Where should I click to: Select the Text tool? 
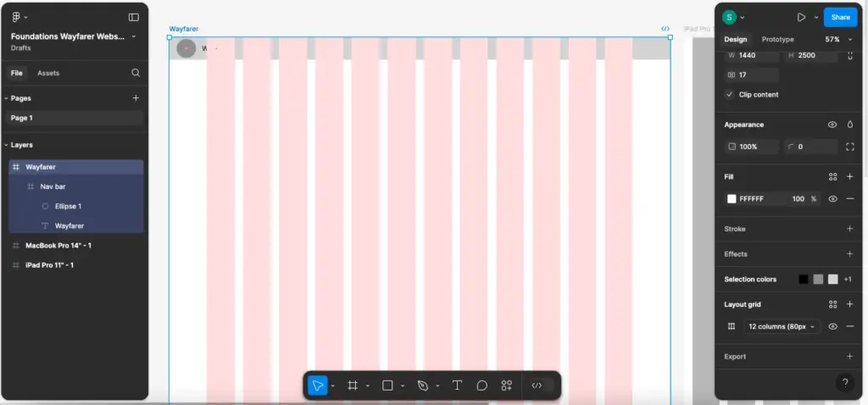(457, 386)
